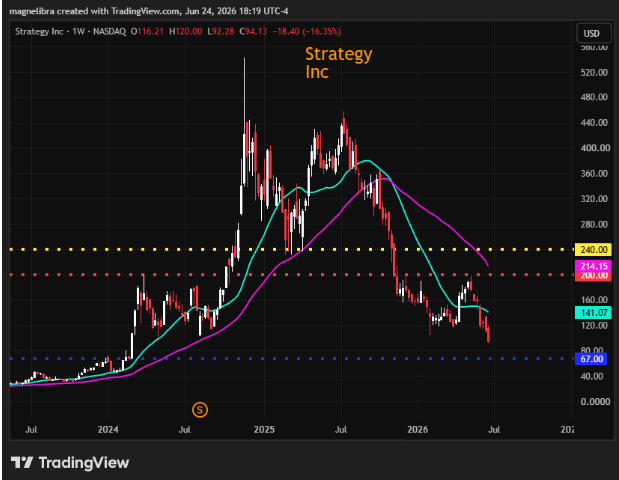Click the 120.00 price axis label

click(594, 326)
